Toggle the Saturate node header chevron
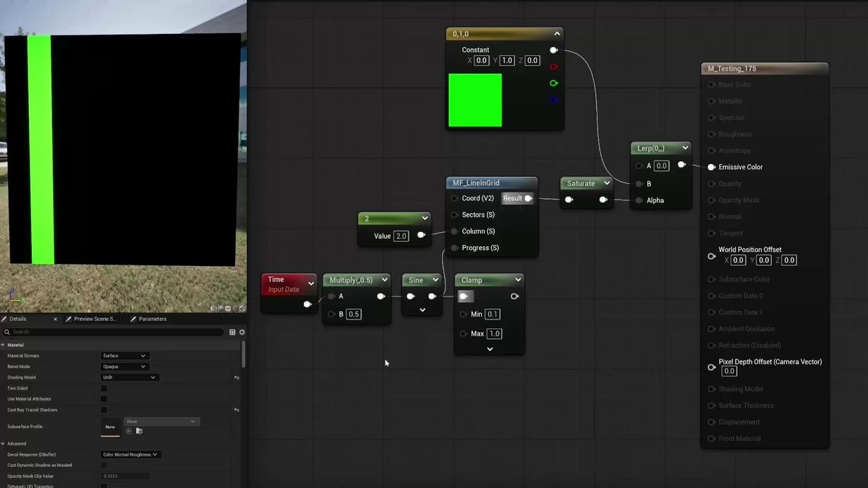This screenshot has height=488, width=868. (607, 184)
